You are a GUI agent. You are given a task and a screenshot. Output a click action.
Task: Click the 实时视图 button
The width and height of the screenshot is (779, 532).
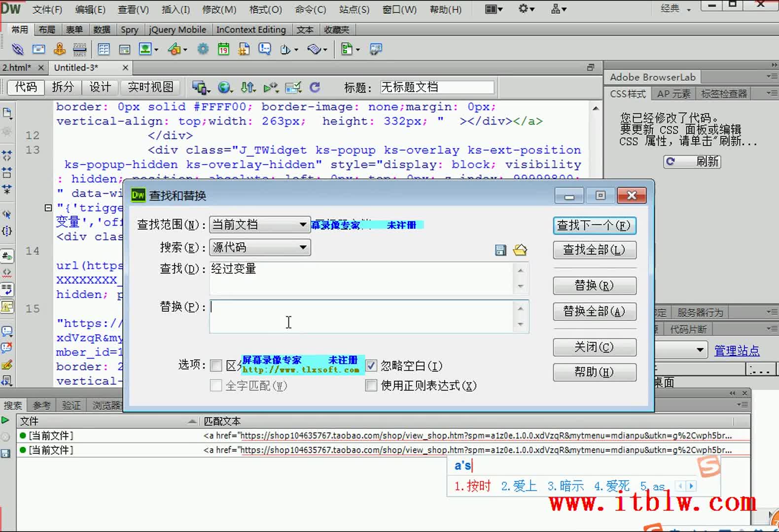tap(150, 88)
